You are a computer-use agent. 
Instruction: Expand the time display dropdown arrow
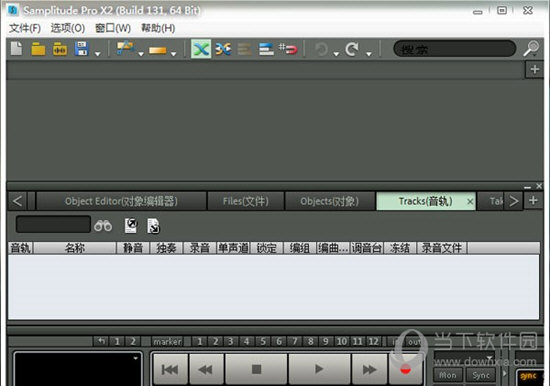(x=135, y=358)
